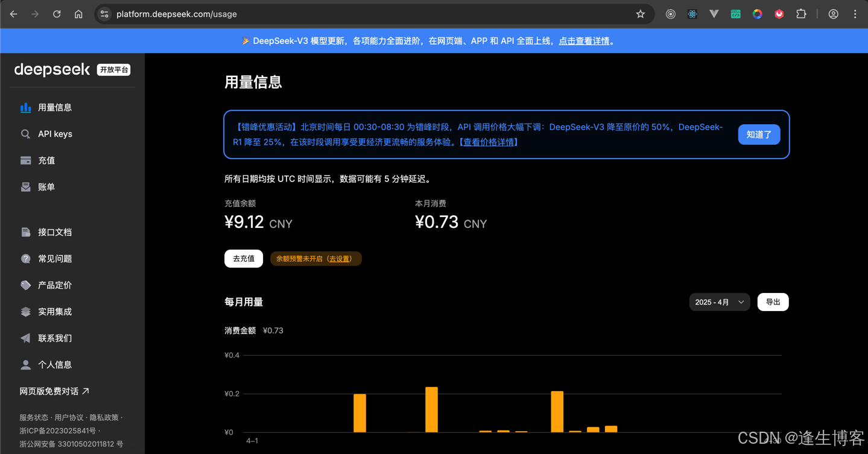Open the React DevTools extension icon

point(692,14)
